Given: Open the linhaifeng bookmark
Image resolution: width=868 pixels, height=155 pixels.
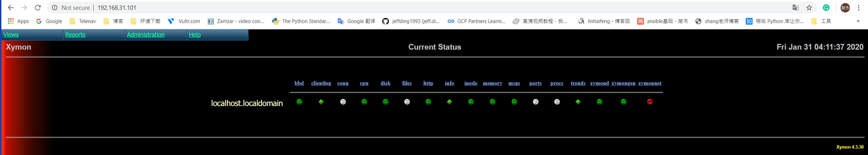Looking at the screenshot, I should tap(604, 21).
